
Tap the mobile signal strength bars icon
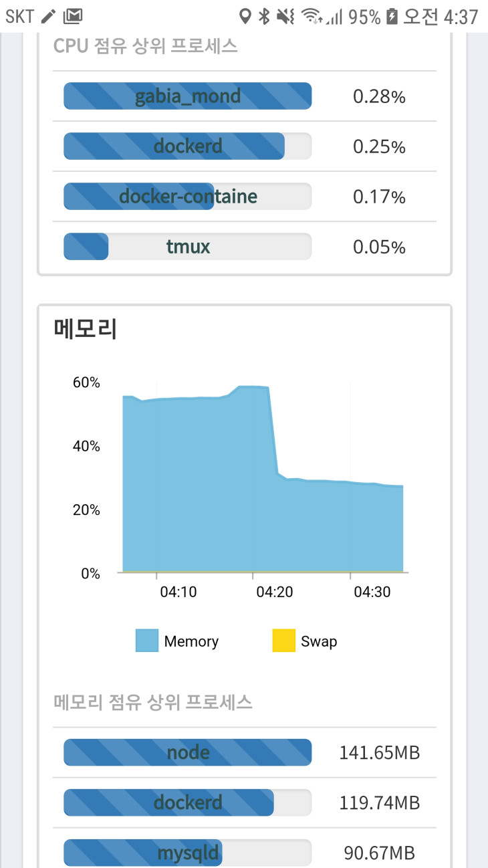click(x=334, y=16)
